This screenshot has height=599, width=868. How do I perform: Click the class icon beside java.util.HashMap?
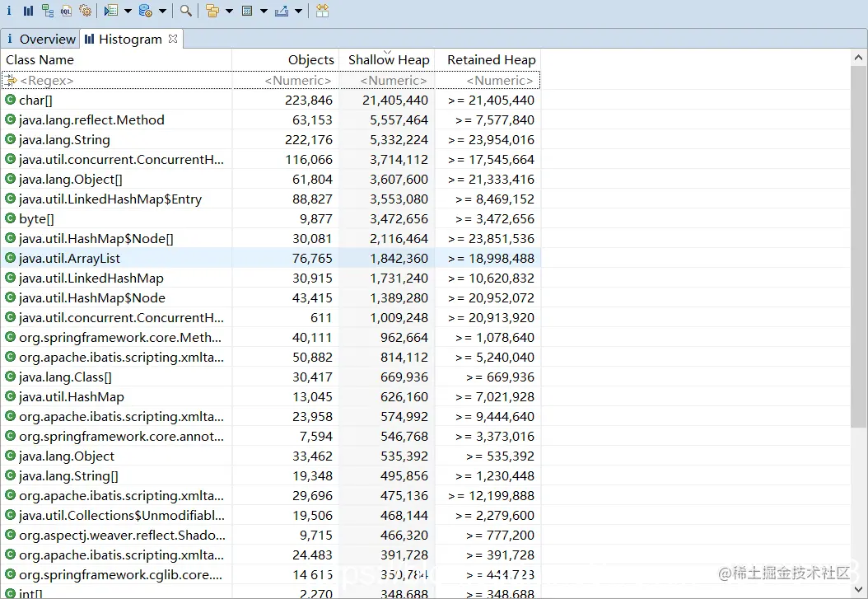[10, 396]
